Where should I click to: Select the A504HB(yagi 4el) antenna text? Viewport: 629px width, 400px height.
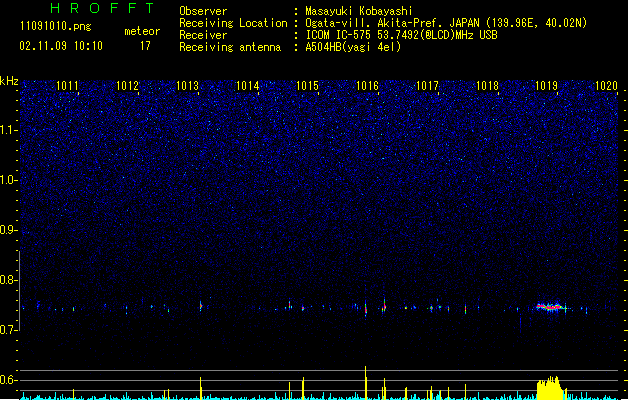[x=353, y=47]
